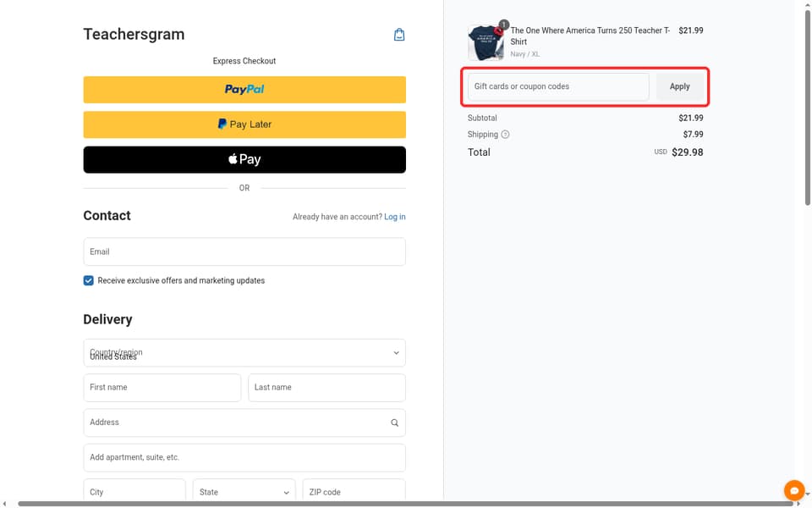Click into the Address field
This screenshot has width=812, height=508.
tap(244, 422)
